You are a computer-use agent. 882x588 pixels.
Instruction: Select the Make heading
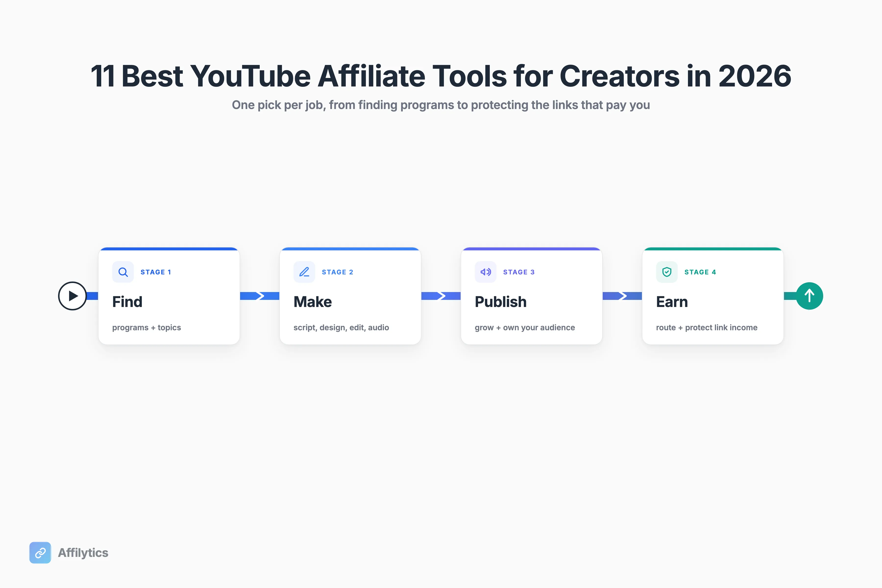pos(312,302)
